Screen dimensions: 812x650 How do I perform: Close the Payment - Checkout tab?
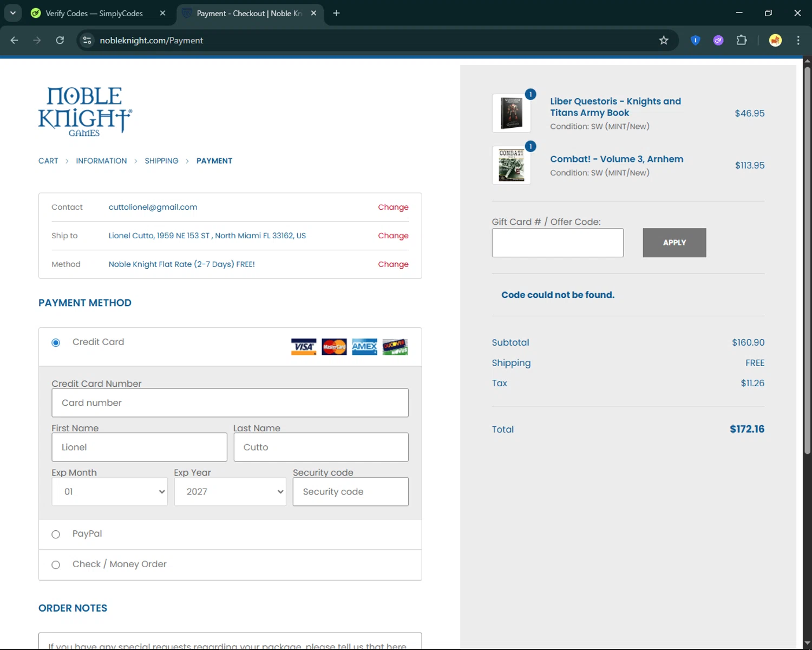point(313,13)
